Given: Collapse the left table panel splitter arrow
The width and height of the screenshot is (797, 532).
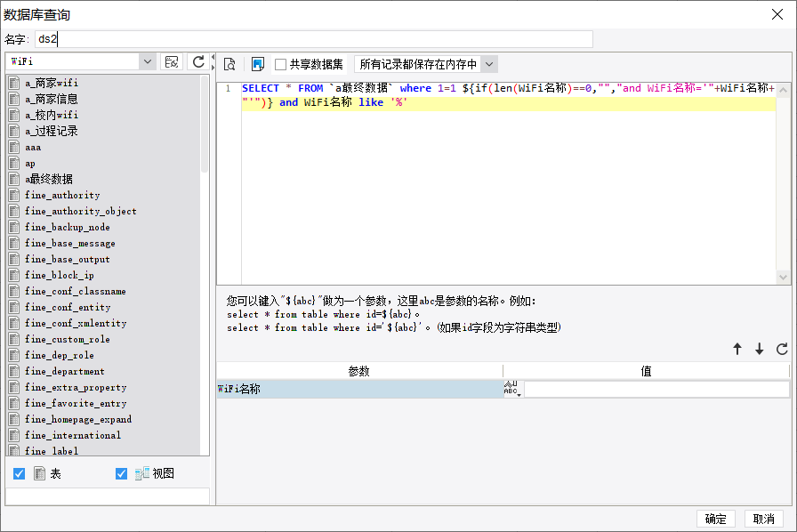Looking at the screenshot, I should pyautogui.click(x=213, y=58).
